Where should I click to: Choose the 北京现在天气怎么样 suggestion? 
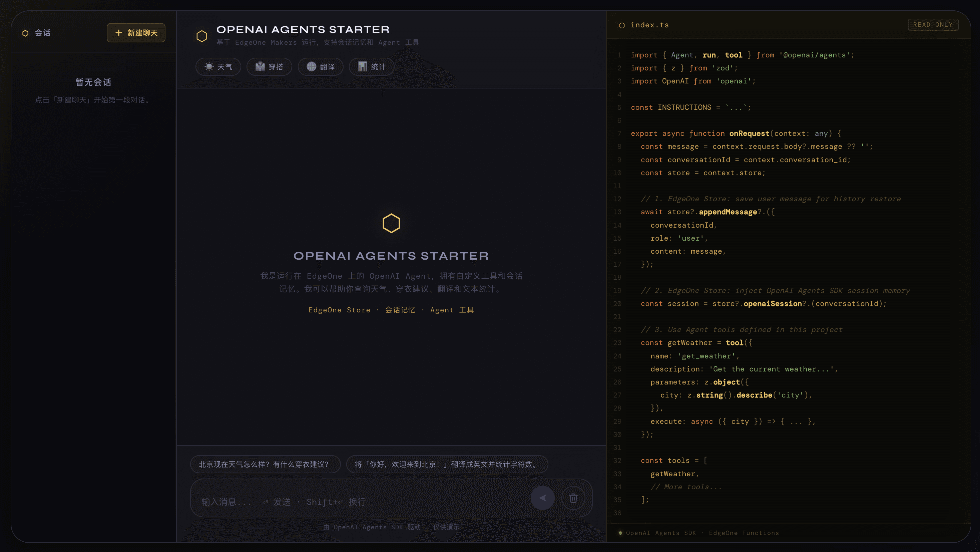(x=265, y=464)
